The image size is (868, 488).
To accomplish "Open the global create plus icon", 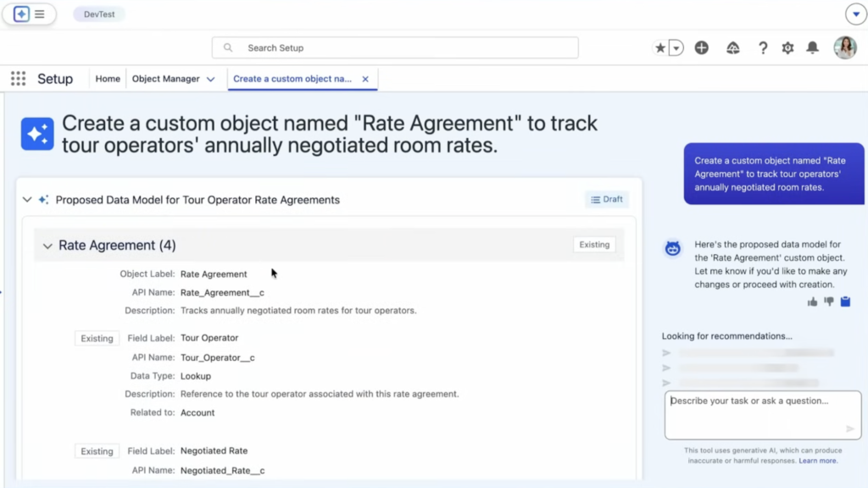I will [701, 48].
